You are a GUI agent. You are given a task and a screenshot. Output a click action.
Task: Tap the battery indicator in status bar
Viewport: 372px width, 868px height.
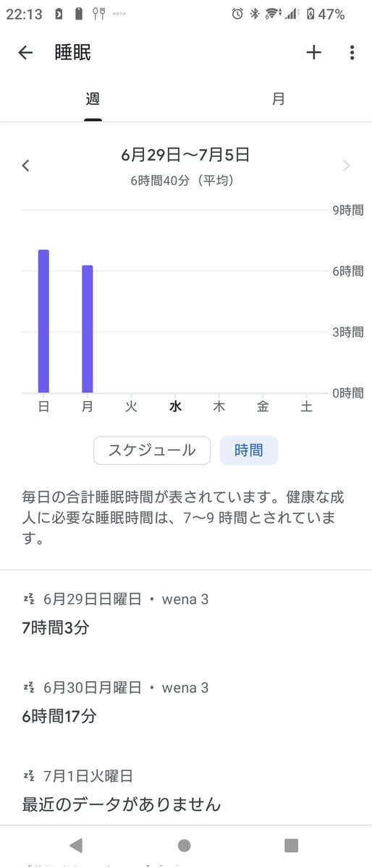310,14
